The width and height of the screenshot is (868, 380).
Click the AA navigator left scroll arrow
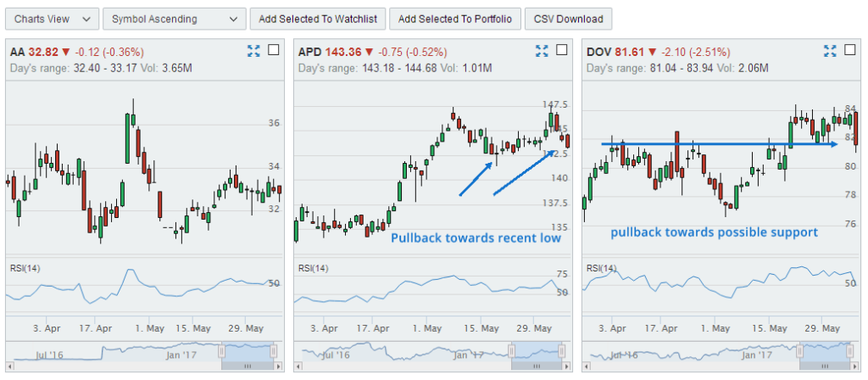(x=10, y=366)
